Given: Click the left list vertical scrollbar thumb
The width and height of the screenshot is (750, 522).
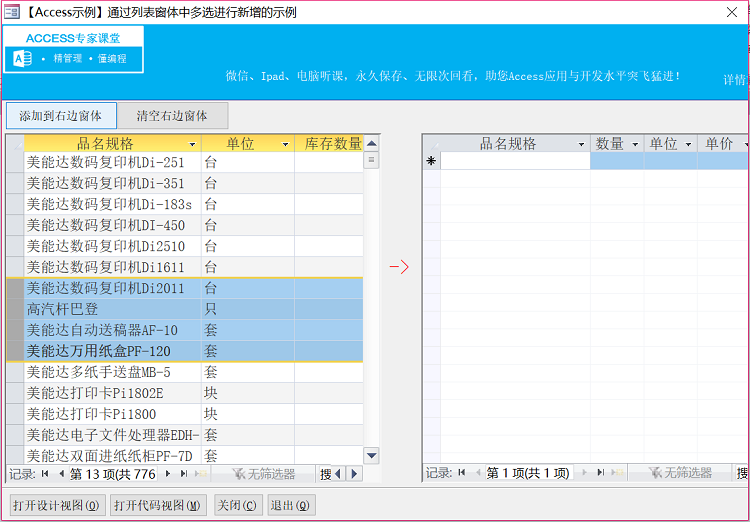Looking at the screenshot, I should pos(371,160).
